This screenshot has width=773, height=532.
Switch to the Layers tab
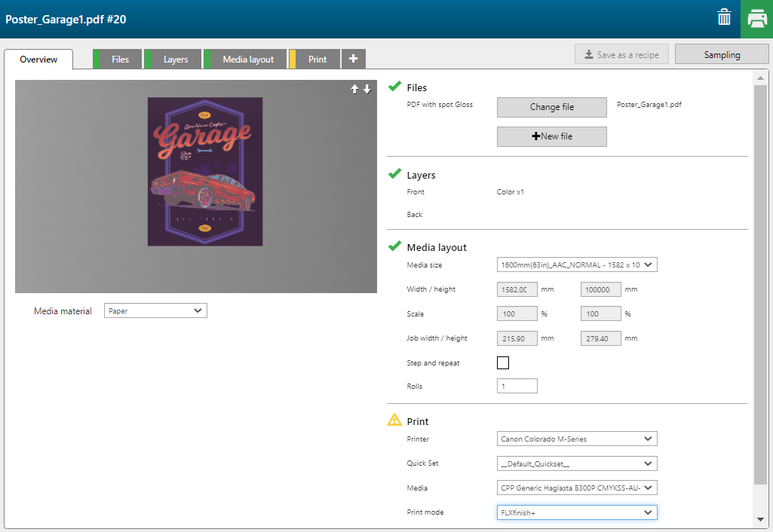click(175, 60)
